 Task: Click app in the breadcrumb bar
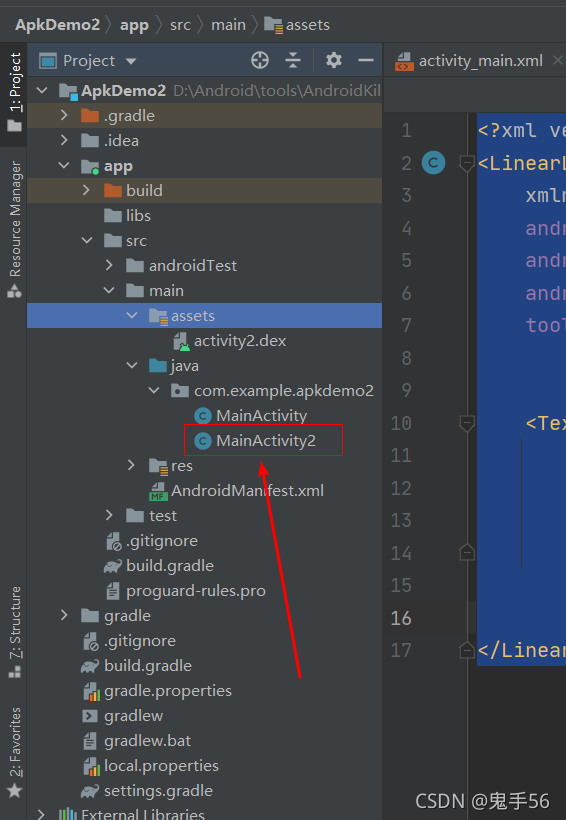(x=134, y=25)
